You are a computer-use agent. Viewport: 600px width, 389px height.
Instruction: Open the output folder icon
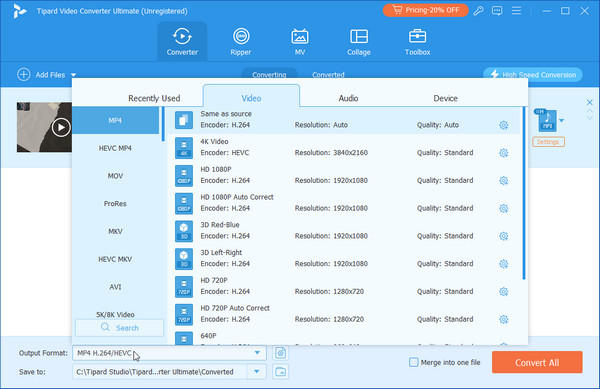[280, 371]
